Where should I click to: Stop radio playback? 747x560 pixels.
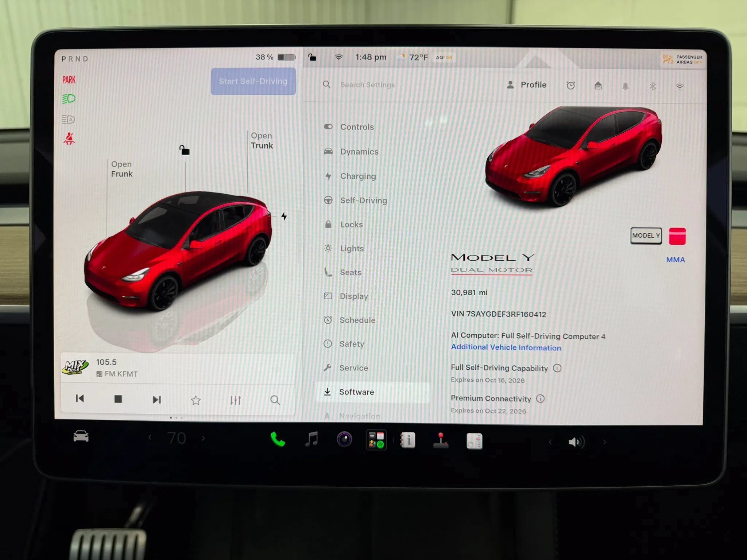pyautogui.click(x=118, y=399)
